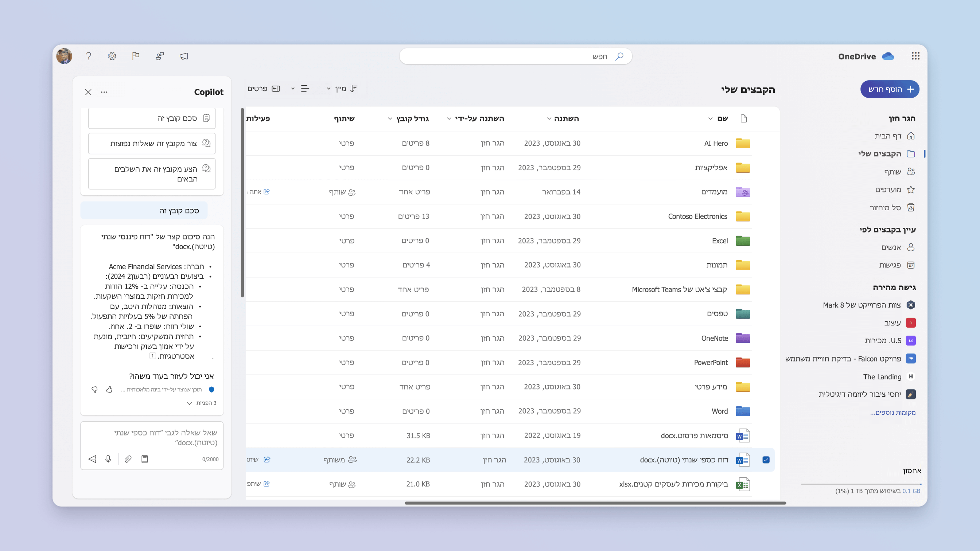Screen dimensions: 980x551
Task: Open the settings gear icon
Action: click(x=112, y=56)
